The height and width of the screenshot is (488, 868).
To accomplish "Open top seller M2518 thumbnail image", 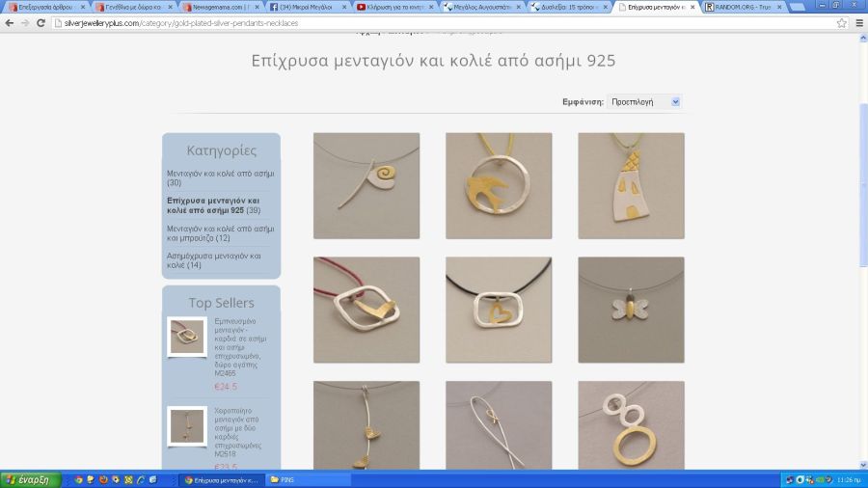I will (187, 426).
